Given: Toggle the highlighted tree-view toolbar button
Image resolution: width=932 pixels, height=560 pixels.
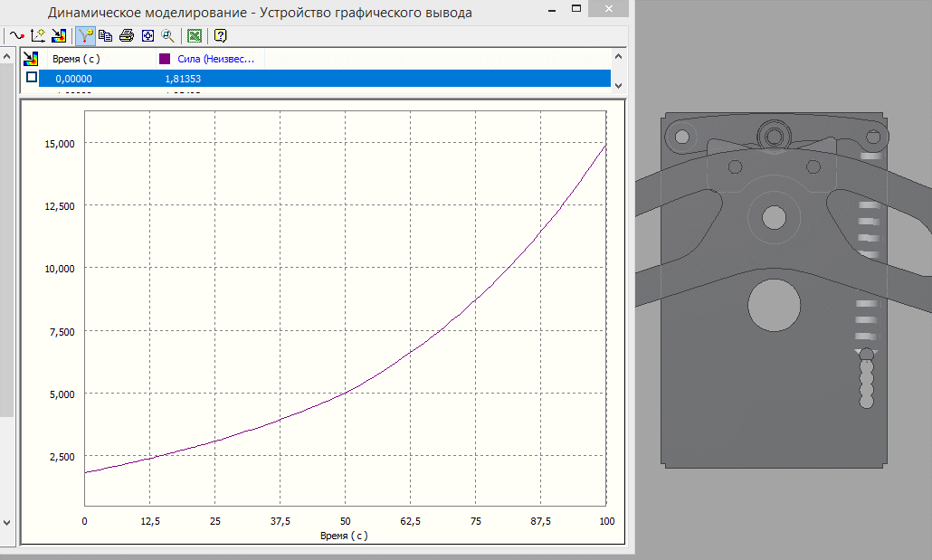Looking at the screenshot, I should coord(86,36).
